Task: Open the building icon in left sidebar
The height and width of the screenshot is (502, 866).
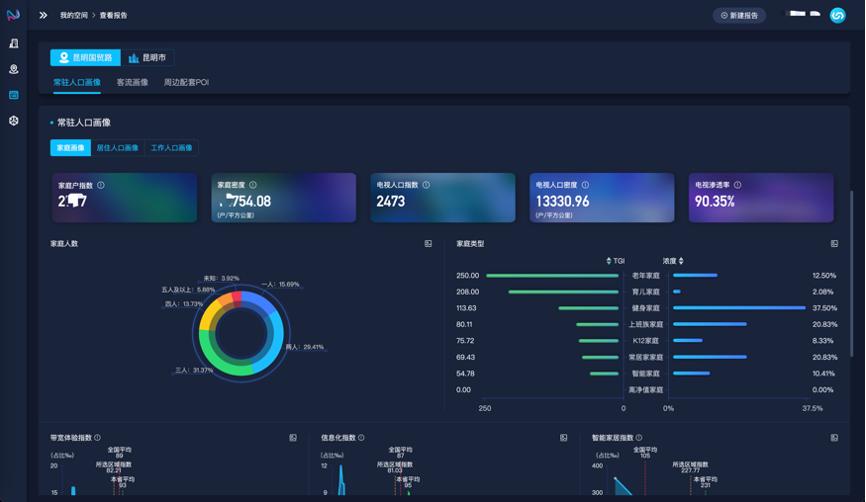Action: point(14,44)
